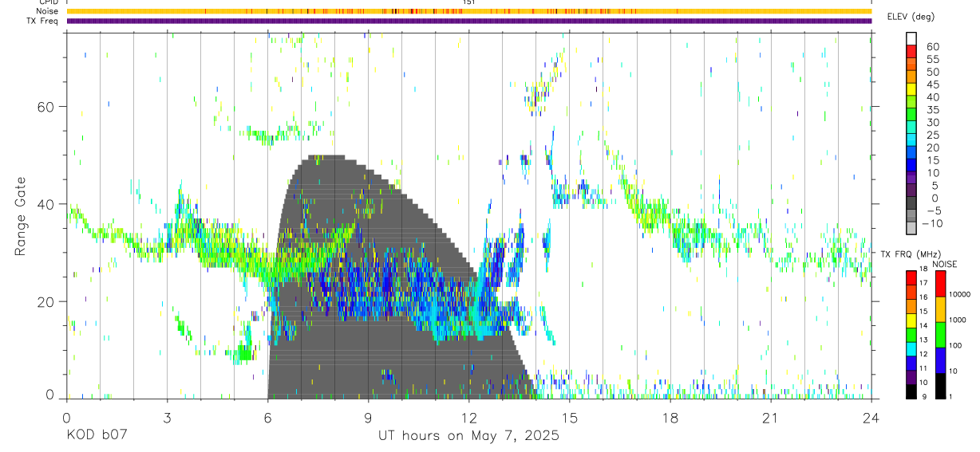Select the orange swatch in the NOISE colorbar
The image size is (980, 452).
[940, 309]
